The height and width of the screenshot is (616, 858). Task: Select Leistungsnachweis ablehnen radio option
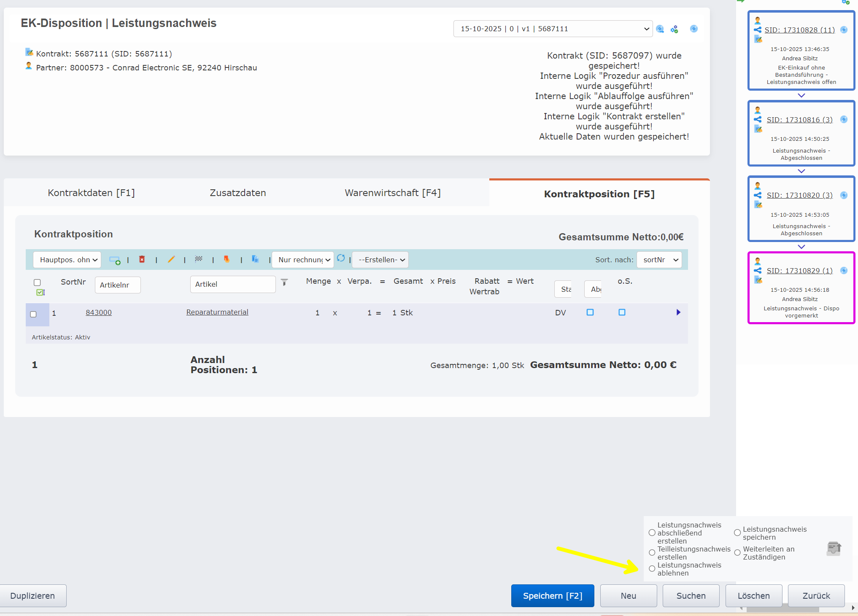pyautogui.click(x=652, y=569)
